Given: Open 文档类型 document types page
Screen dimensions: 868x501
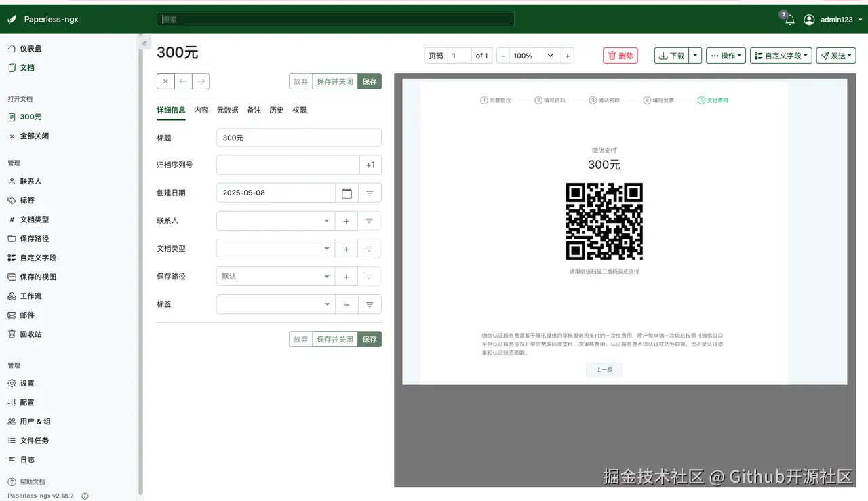Looking at the screenshot, I should pos(28,220).
